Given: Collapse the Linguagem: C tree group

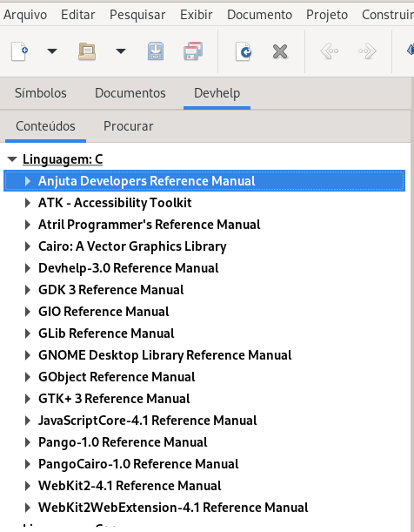Looking at the screenshot, I should (x=12, y=159).
